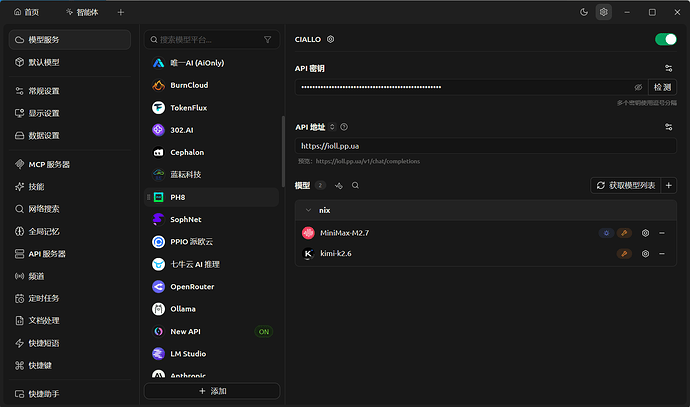Show the hidden API key eye icon
This screenshot has width=690, height=407.
[638, 87]
